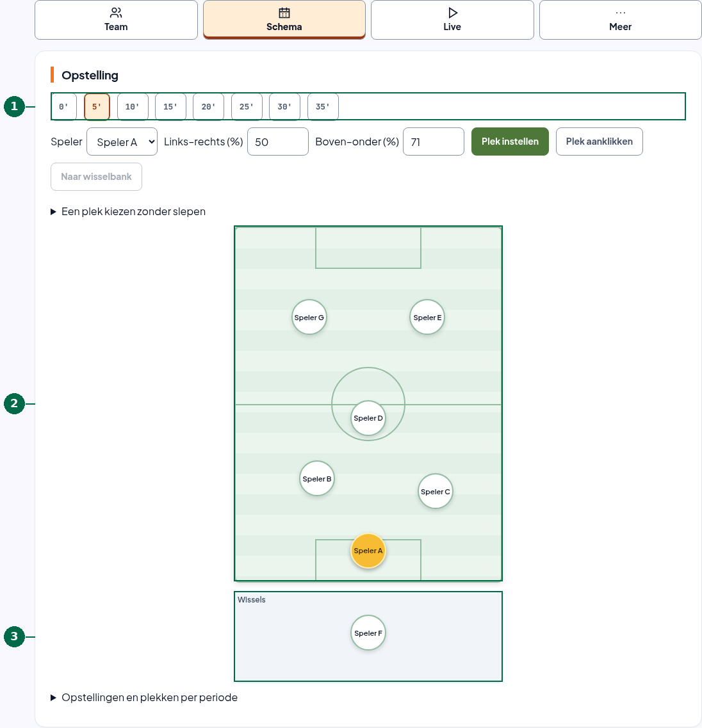The width and height of the screenshot is (702, 728).
Task: Pick the 20' period chip
Action: [209, 107]
